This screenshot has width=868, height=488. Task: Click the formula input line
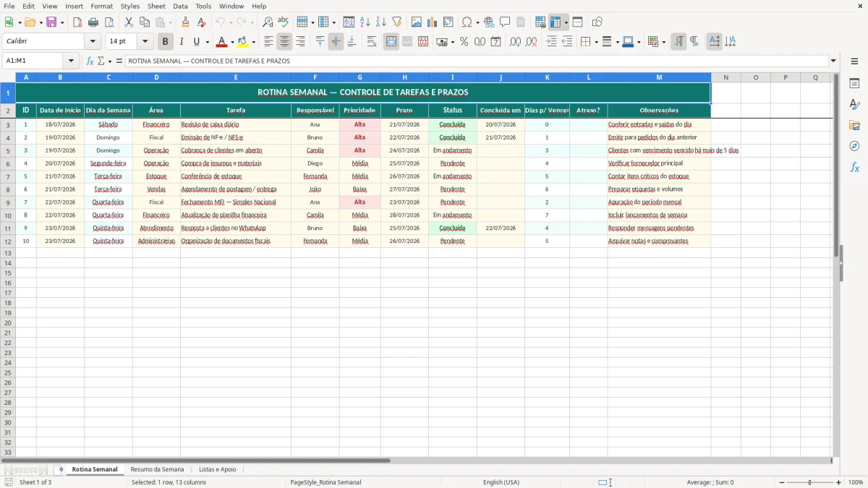(477, 61)
